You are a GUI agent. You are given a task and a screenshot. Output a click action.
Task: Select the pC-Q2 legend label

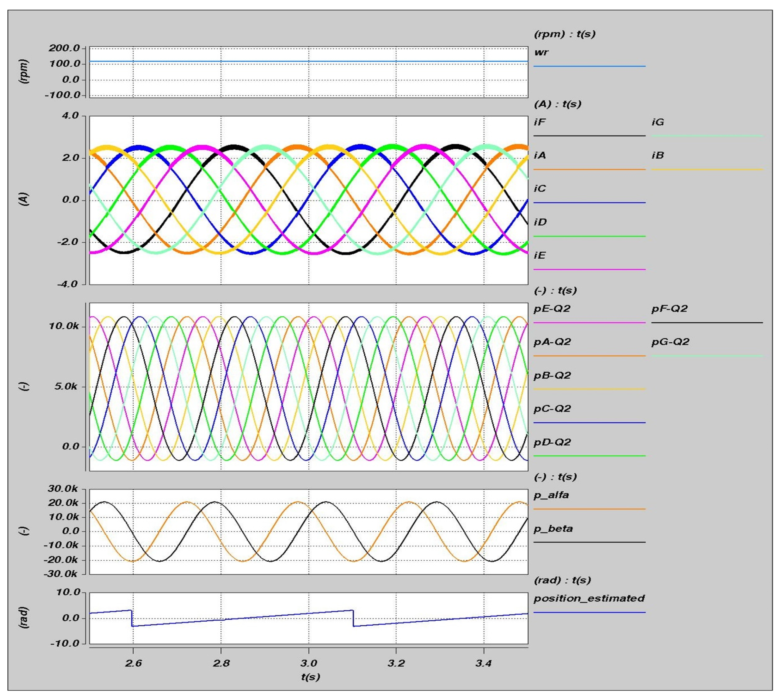pos(552,408)
